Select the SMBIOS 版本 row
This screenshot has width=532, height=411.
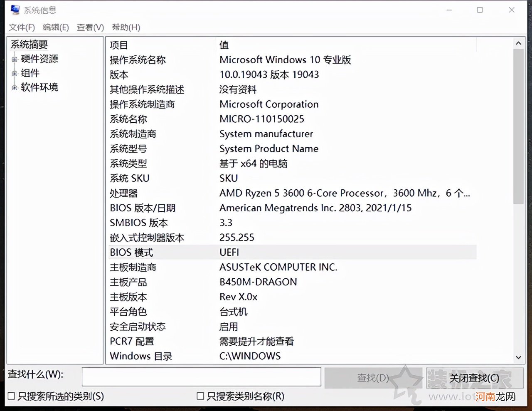(x=292, y=223)
